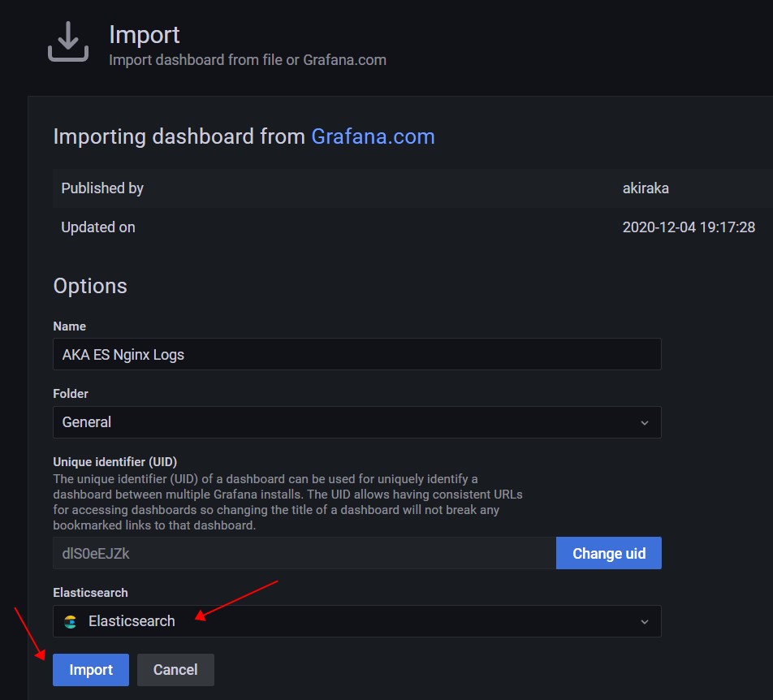Select the publisher name akiraka

[646, 188]
